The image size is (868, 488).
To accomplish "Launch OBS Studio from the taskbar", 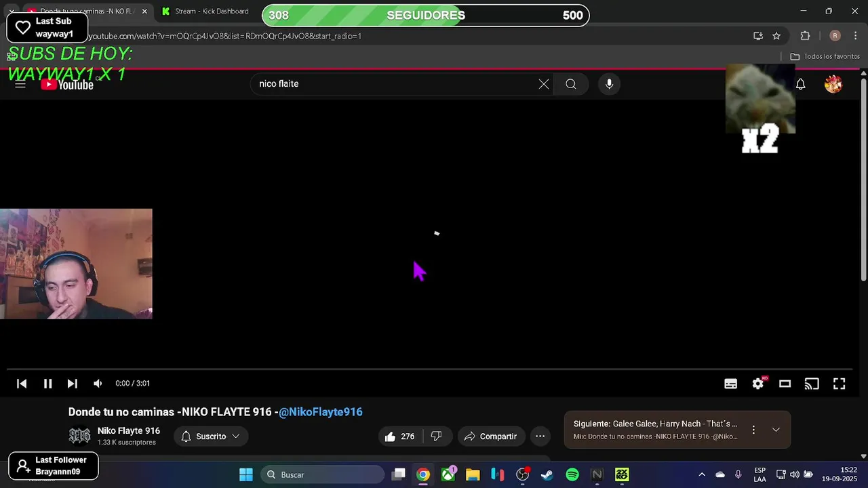I will tap(523, 474).
